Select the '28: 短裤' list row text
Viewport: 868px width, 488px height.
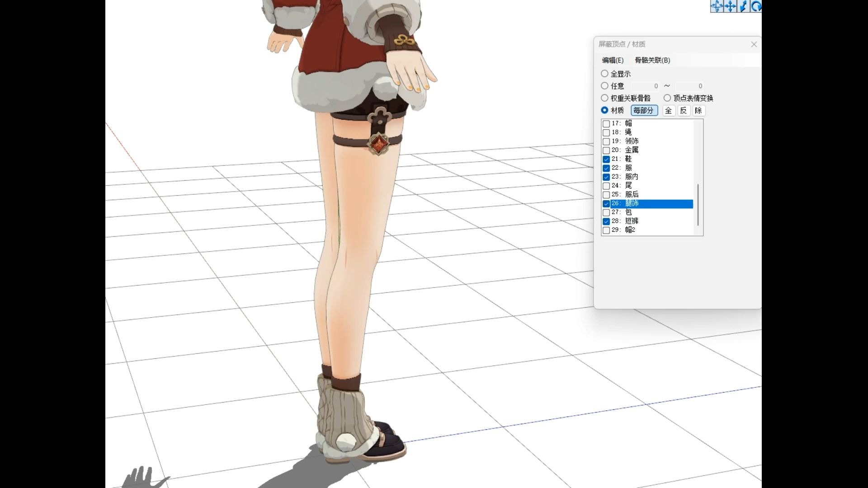point(625,221)
